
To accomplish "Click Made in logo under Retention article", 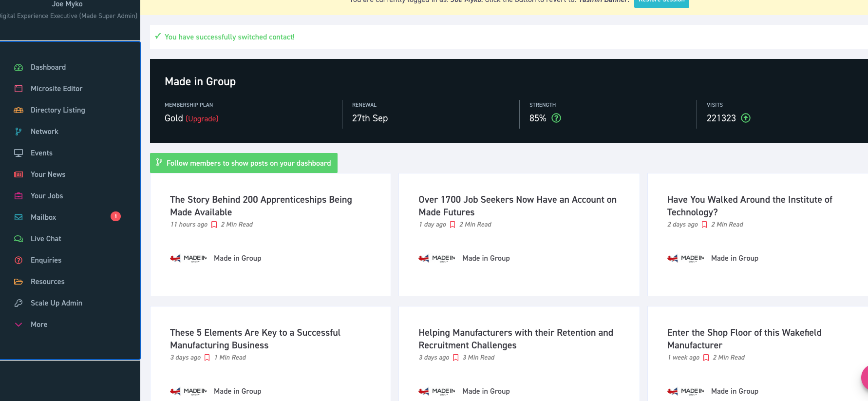I will [x=437, y=391].
